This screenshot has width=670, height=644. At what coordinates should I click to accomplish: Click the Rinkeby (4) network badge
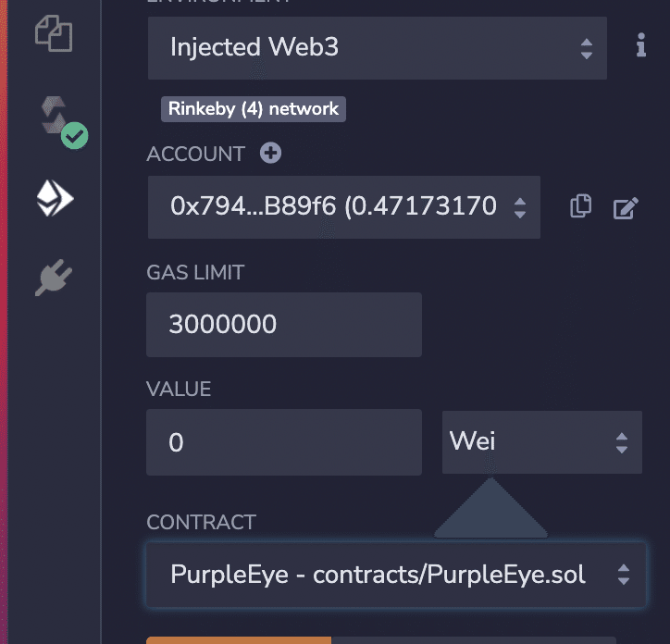tap(254, 109)
